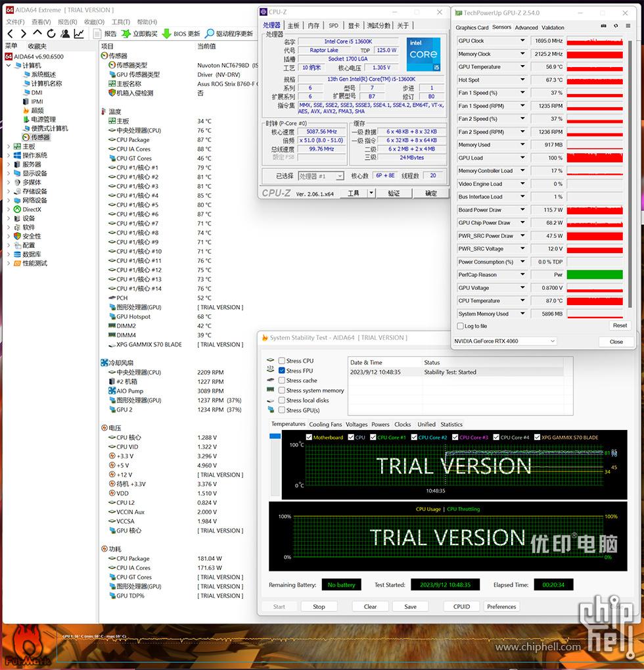644x670 pixels.
Task: Click the CPU-Z 验证 validate button
Action: coord(394,193)
